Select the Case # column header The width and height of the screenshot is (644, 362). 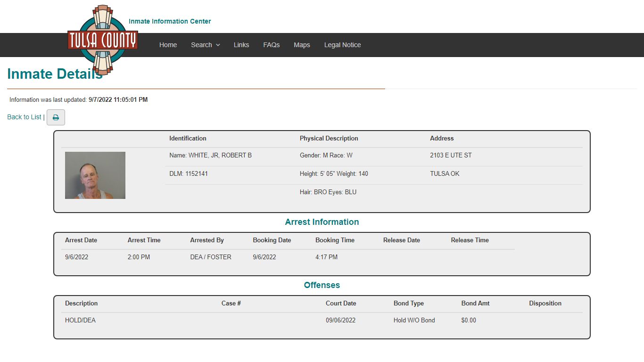coord(231,303)
